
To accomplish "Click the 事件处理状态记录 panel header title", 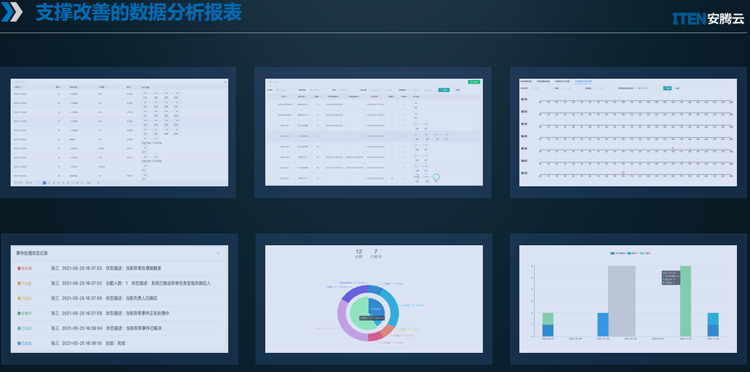I will pyautogui.click(x=32, y=253).
